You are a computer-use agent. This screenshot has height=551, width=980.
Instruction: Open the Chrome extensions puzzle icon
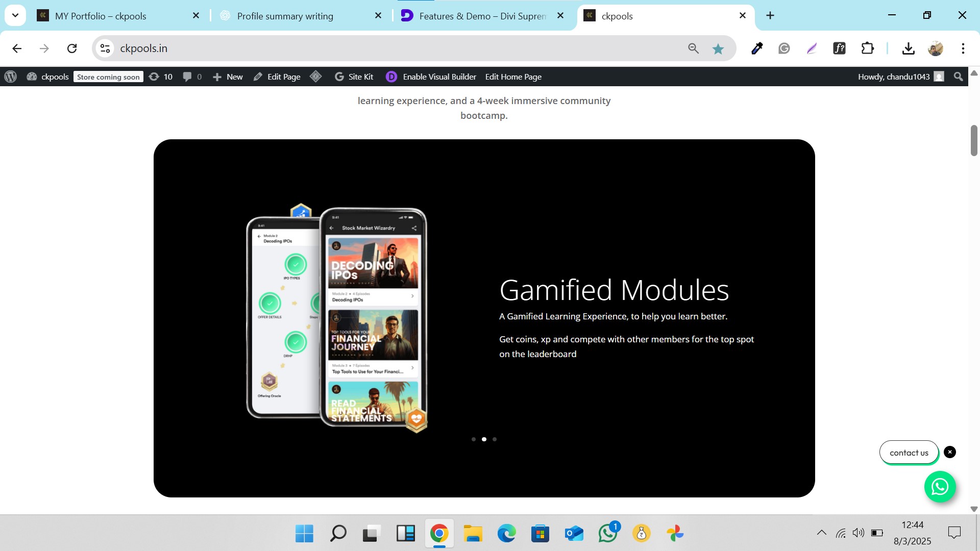(867, 48)
